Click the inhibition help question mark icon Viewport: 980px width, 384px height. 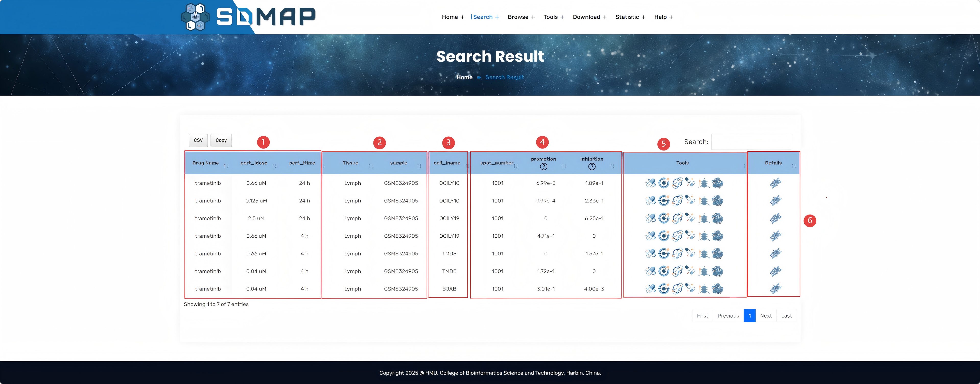592,167
